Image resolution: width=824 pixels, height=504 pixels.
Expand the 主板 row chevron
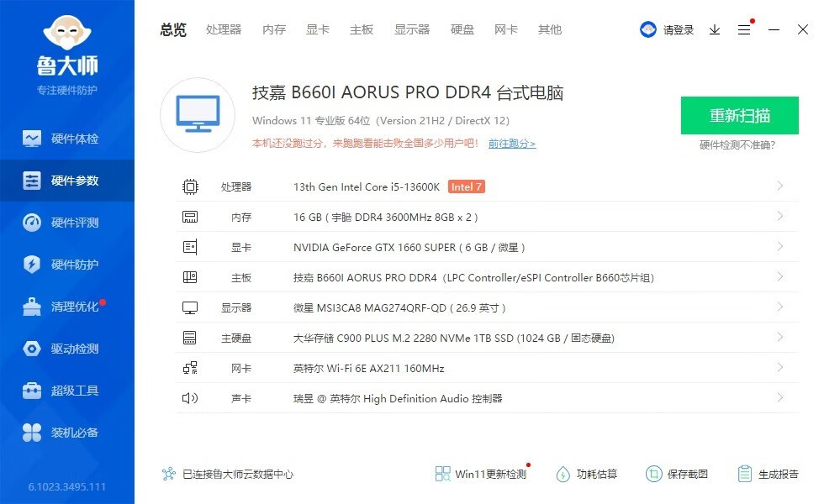click(780, 276)
